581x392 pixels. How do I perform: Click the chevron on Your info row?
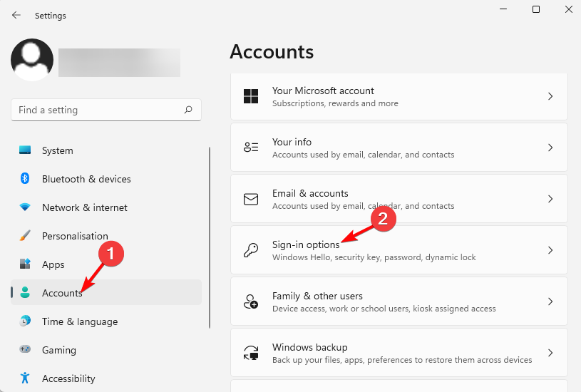(x=550, y=148)
